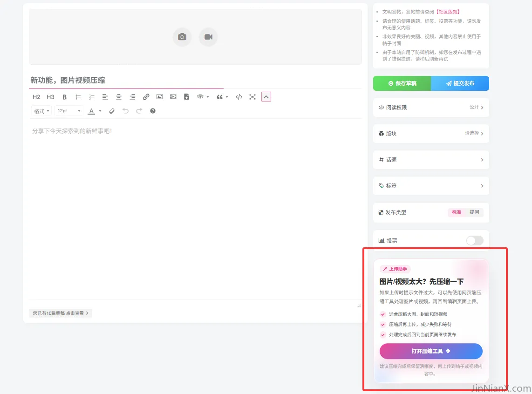Open the hidden content eye dropdown
The height and width of the screenshot is (394, 532).
(203, 97)
